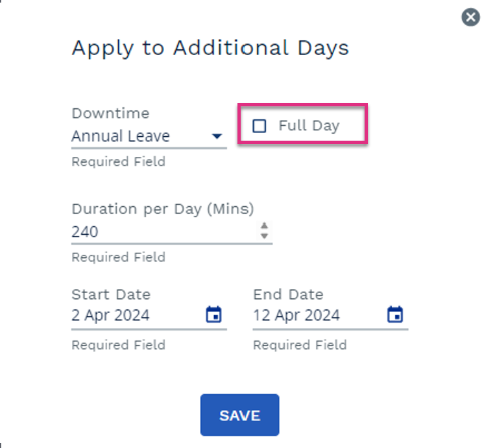484x448 pixels.
Task: Click the Downtime field label
Action: click(110, 113)
